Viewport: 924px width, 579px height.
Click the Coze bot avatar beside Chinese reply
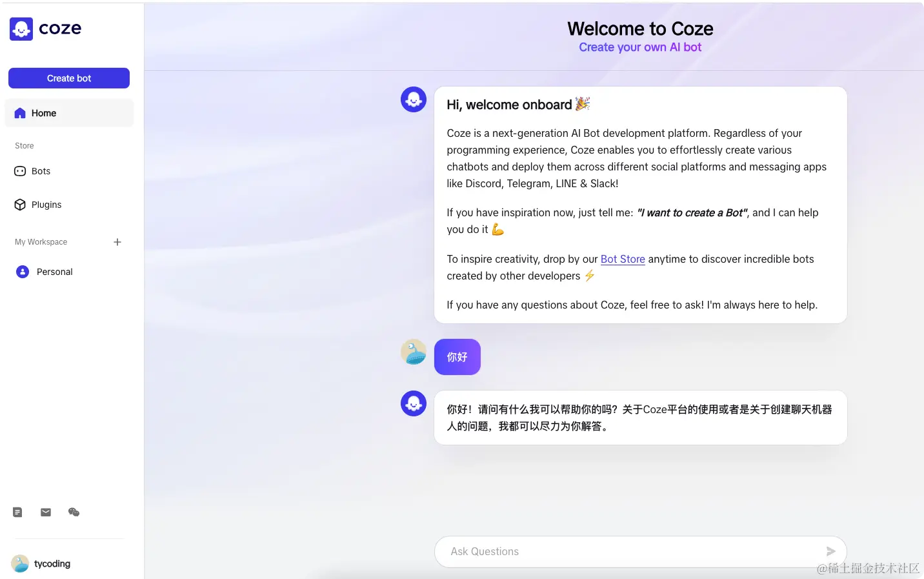click(x=414, y=403)
